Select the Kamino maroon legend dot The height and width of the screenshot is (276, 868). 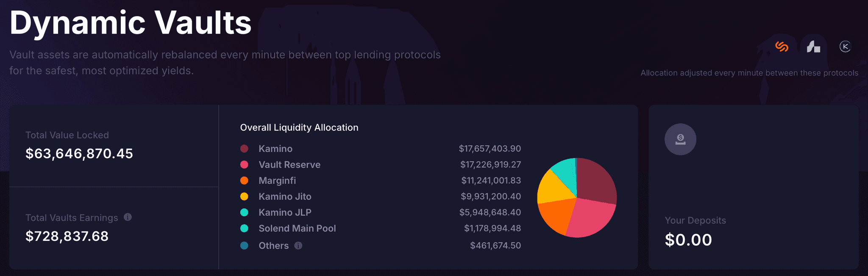(x=244, y=148)
